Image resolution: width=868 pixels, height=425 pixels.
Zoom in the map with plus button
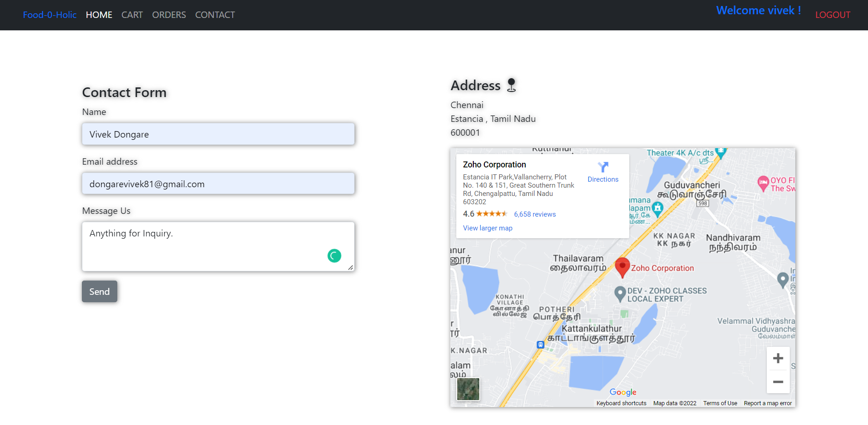coord(778,358)
